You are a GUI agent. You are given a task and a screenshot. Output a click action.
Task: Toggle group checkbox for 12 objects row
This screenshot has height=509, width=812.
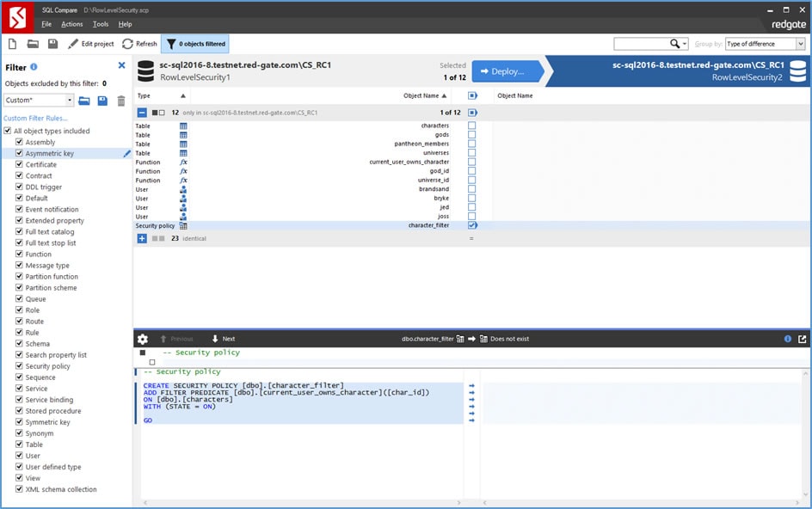(471, 113)
